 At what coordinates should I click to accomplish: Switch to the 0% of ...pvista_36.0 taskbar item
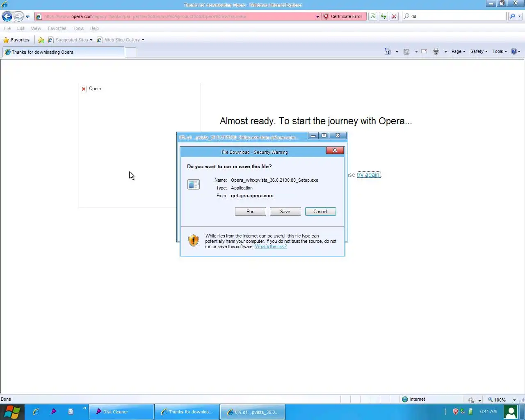tap(253, 412)
